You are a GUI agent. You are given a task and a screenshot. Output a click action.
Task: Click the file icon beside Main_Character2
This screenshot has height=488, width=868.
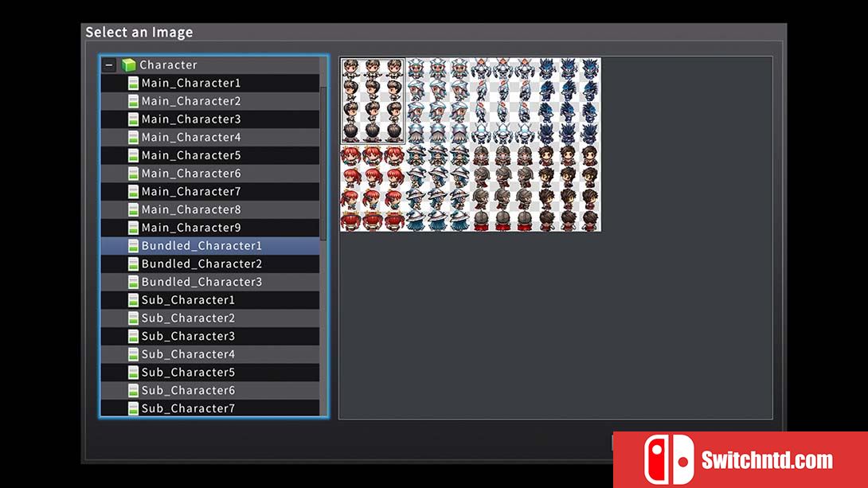tap(133, 101)
